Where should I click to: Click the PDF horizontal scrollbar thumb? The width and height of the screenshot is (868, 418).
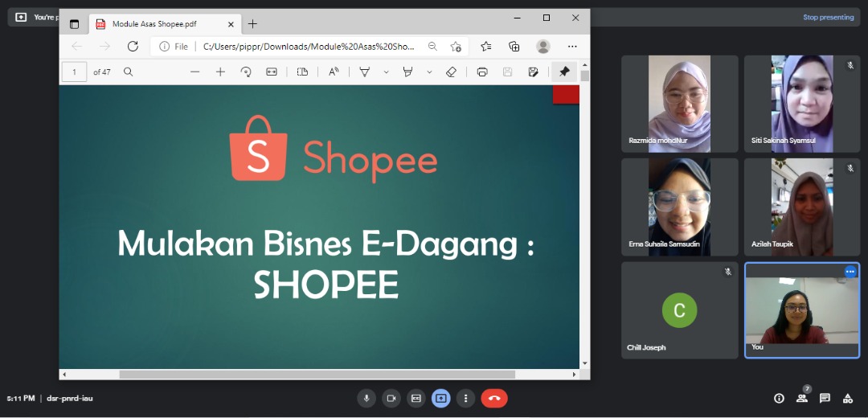pos(317,375)
